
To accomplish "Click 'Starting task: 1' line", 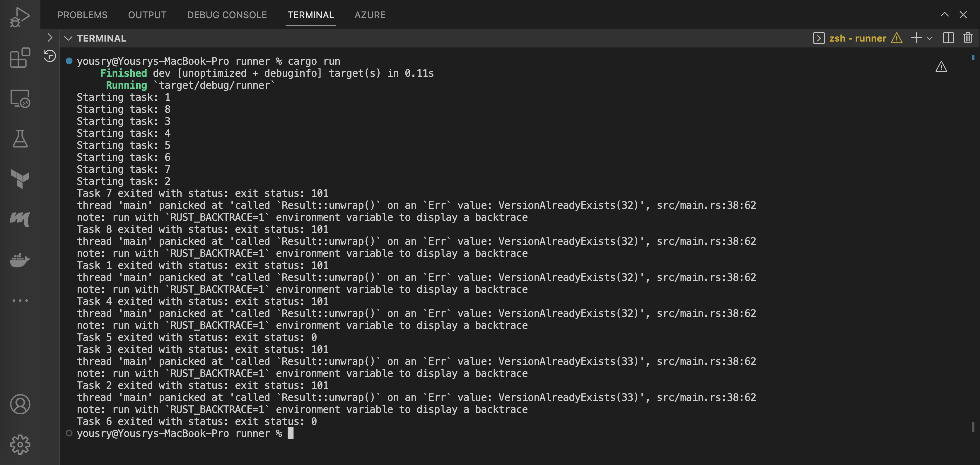I will click(124, 97).
